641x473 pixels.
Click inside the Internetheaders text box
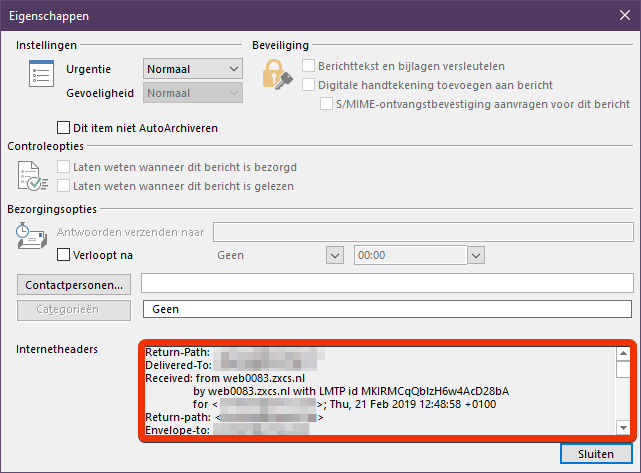click(378, 390)
